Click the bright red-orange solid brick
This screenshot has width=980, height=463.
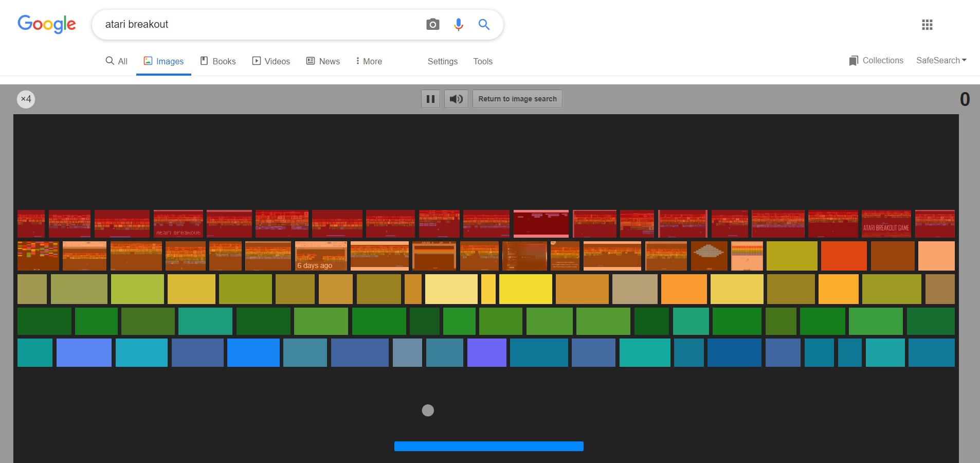(844, 256)
